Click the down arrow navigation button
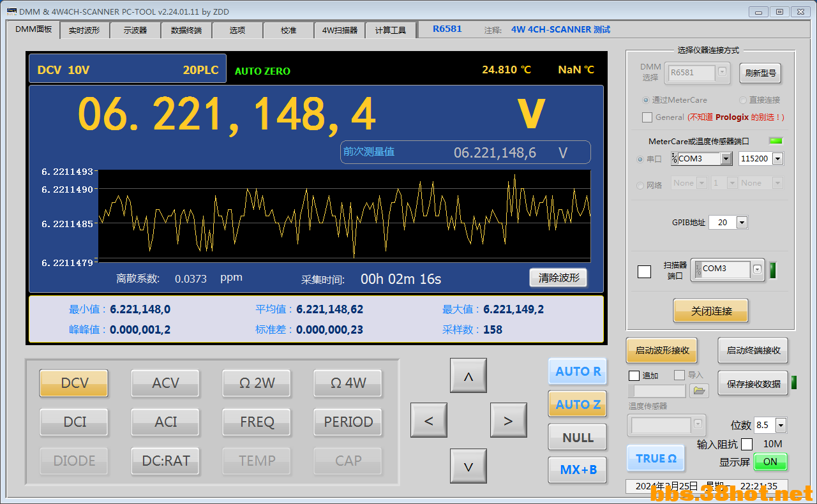The image size is (817, 504). (468, 466)
